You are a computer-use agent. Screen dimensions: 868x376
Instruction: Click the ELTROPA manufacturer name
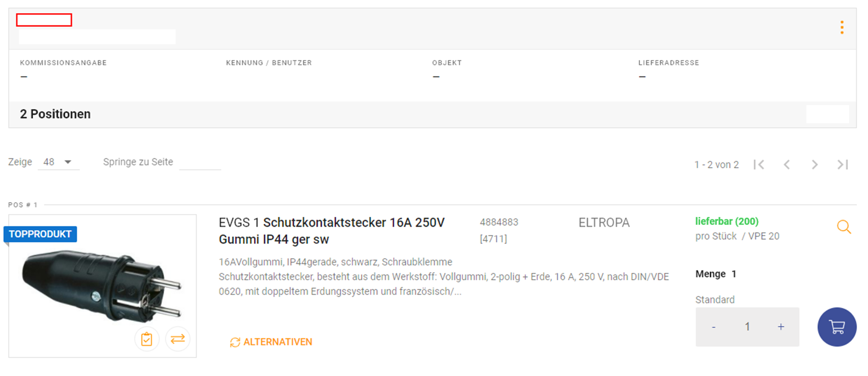point(604,223)
